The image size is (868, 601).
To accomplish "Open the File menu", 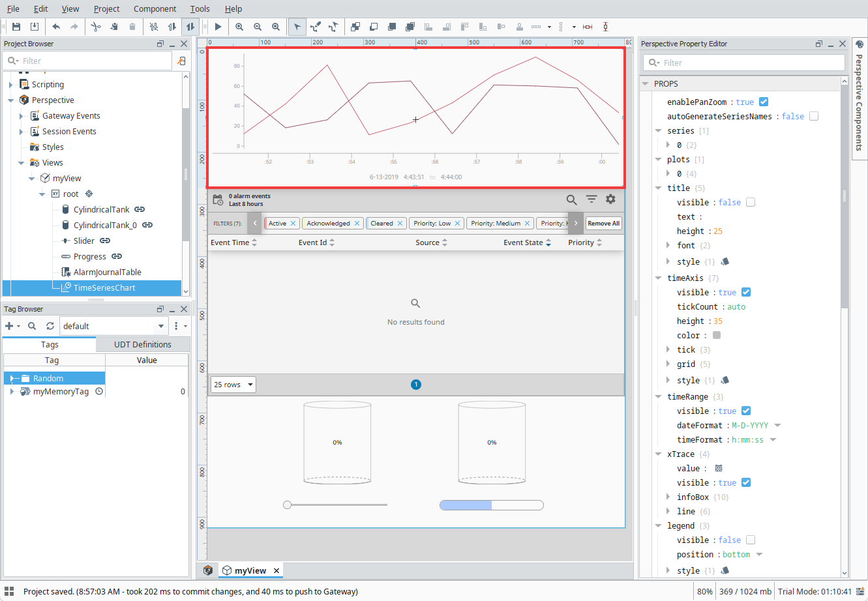I will pyautogui.click(x=13, y=8).
